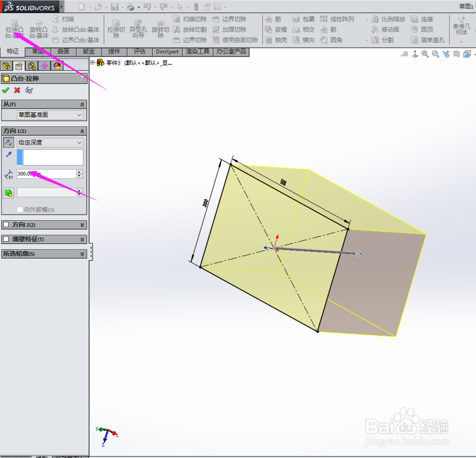This screenshot has width=476, height=458.
Task: Select the 简单直孔 simple hole tool
Action: point(428,40)
